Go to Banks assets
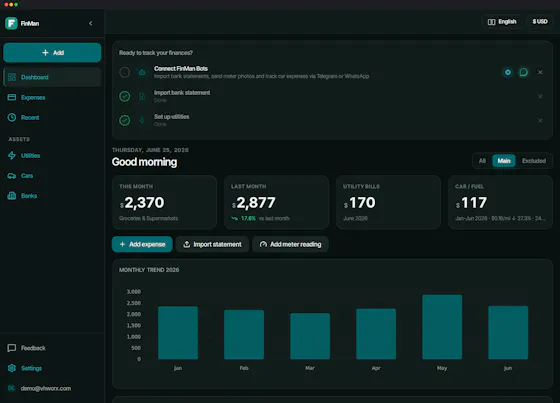 [52, 195]
